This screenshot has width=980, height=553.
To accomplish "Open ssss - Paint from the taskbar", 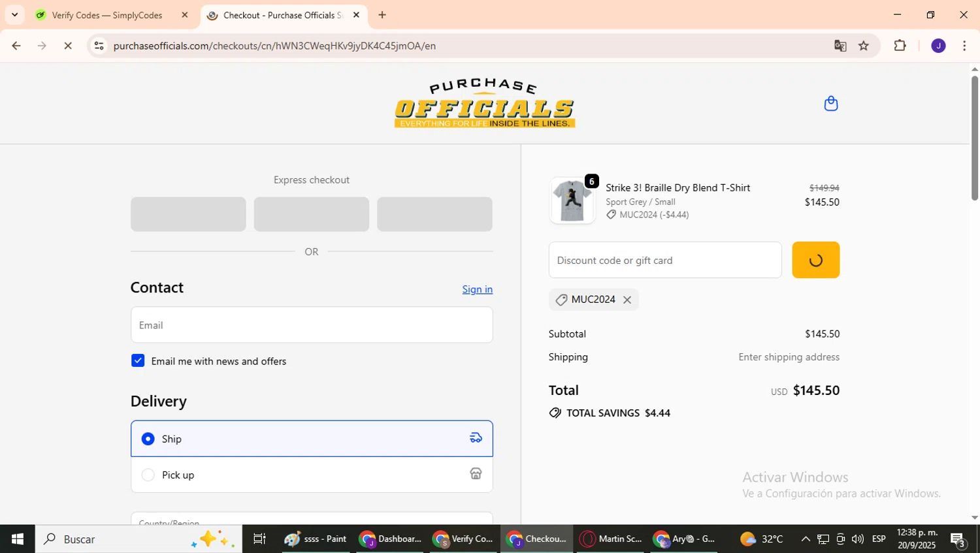I will [316, 539].
